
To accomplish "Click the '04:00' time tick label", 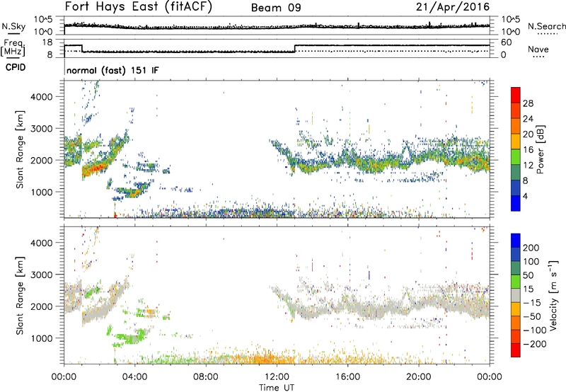I will 135,377.
